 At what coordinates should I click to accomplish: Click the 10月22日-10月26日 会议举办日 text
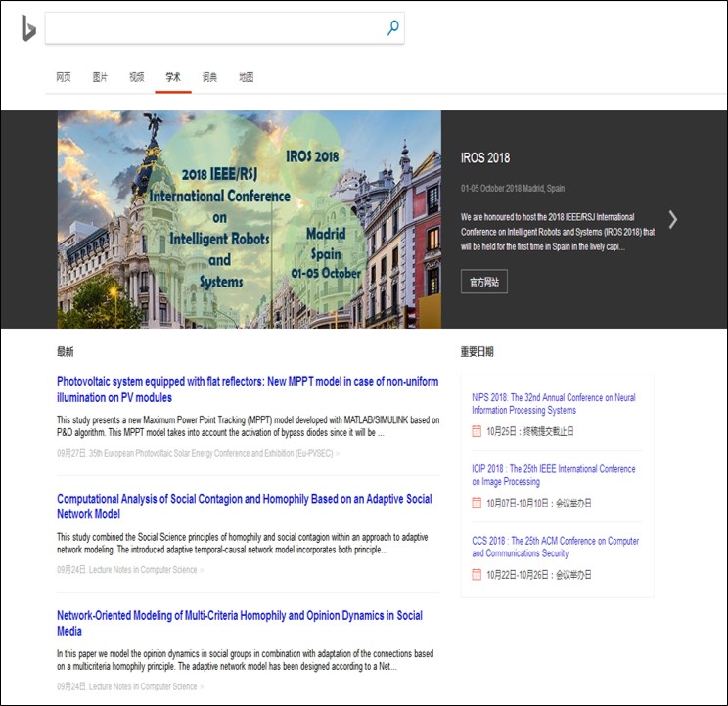539,575
